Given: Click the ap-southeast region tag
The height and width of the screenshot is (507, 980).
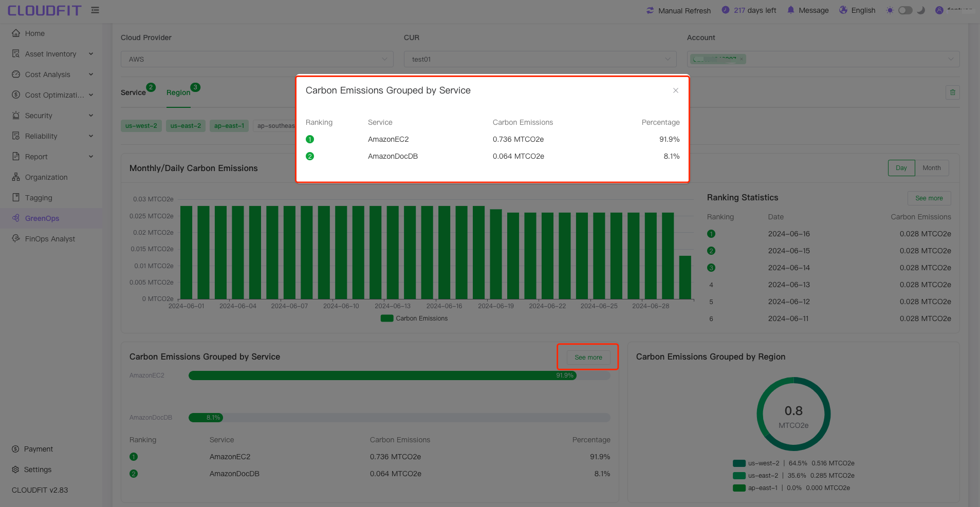Looking at the screenshot, I should point(275,126).
